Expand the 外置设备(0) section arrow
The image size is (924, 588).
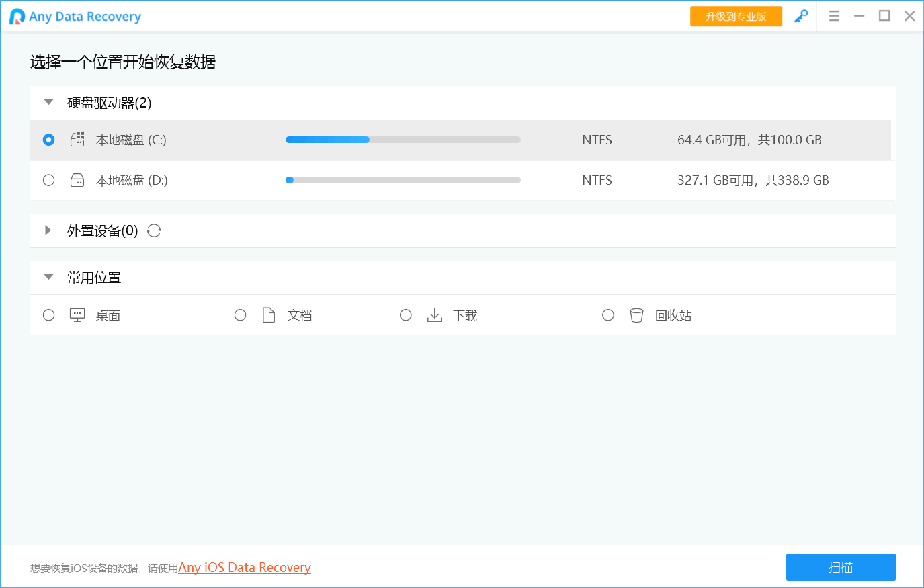48,230
